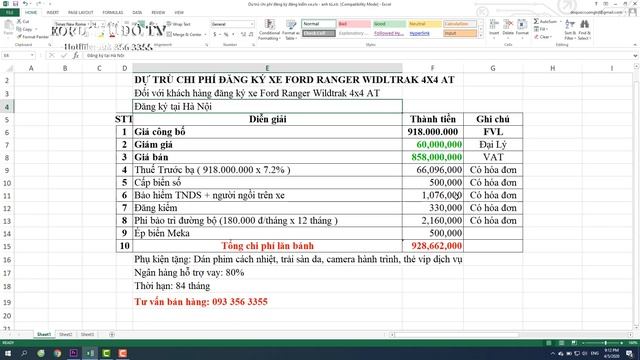
Task: Apply the Calculation cell style
Action: 460,24
